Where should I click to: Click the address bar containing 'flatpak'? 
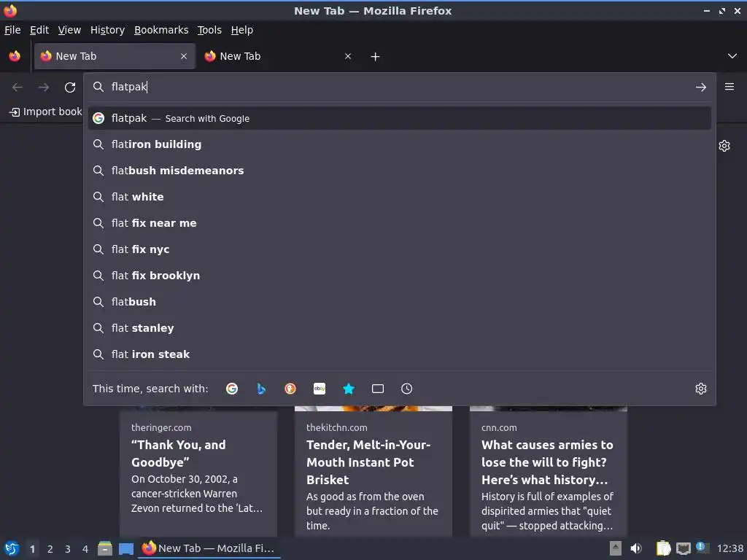pos(399,87)
